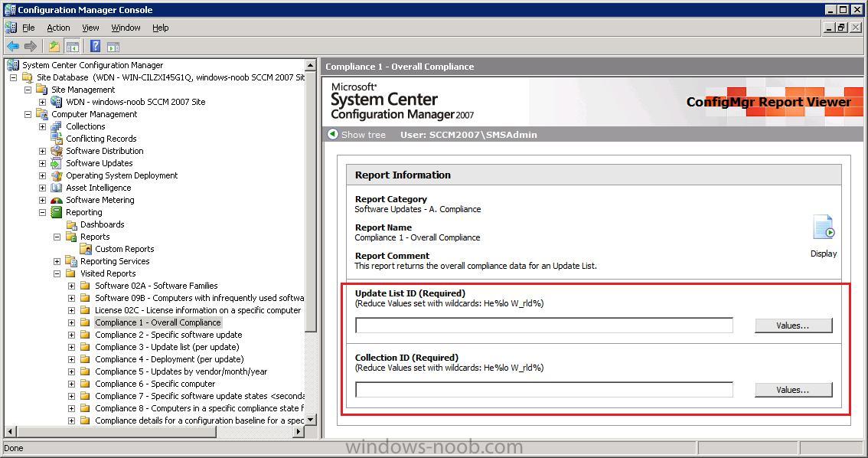The width and height of the screenshot is (868, 458).
Task: Collapse the Visited Reports node
Action: pos(57,273)
